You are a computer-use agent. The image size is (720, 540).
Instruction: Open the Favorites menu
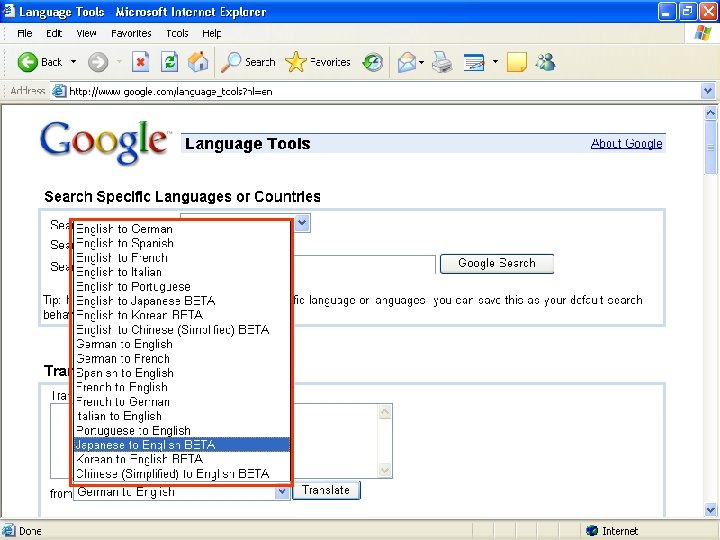(131, 34)
